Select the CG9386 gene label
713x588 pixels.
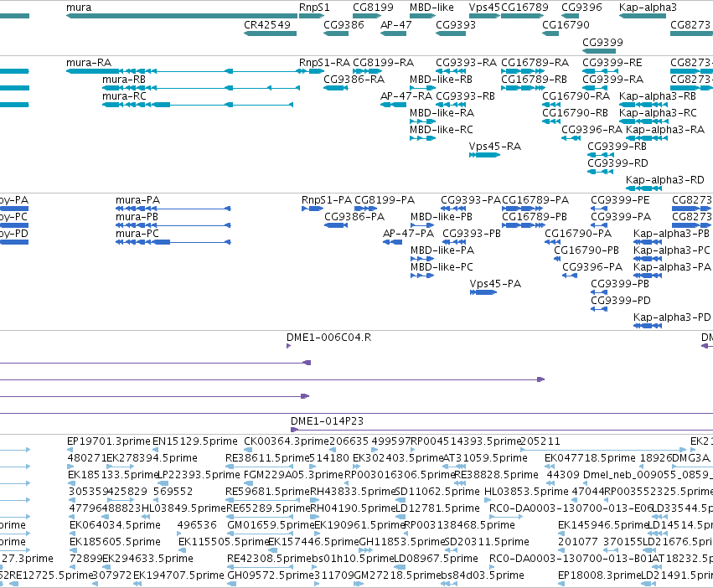click(344, 24)
